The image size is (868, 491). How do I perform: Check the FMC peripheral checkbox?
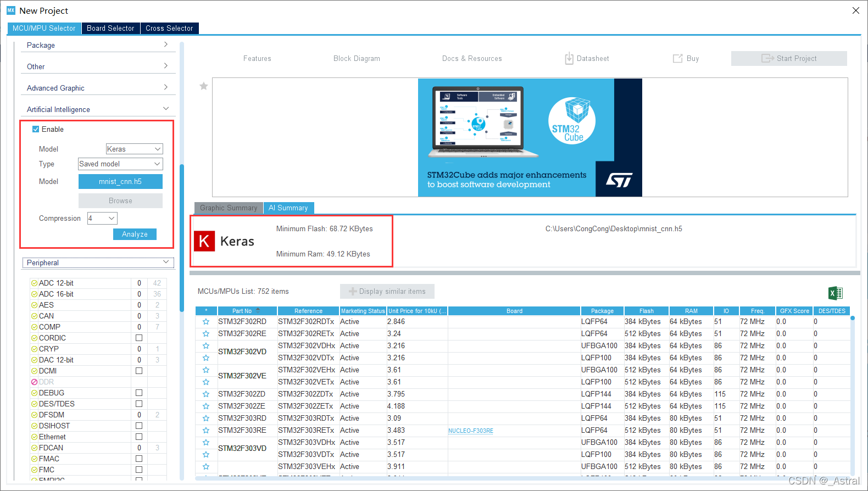point(139,470)
